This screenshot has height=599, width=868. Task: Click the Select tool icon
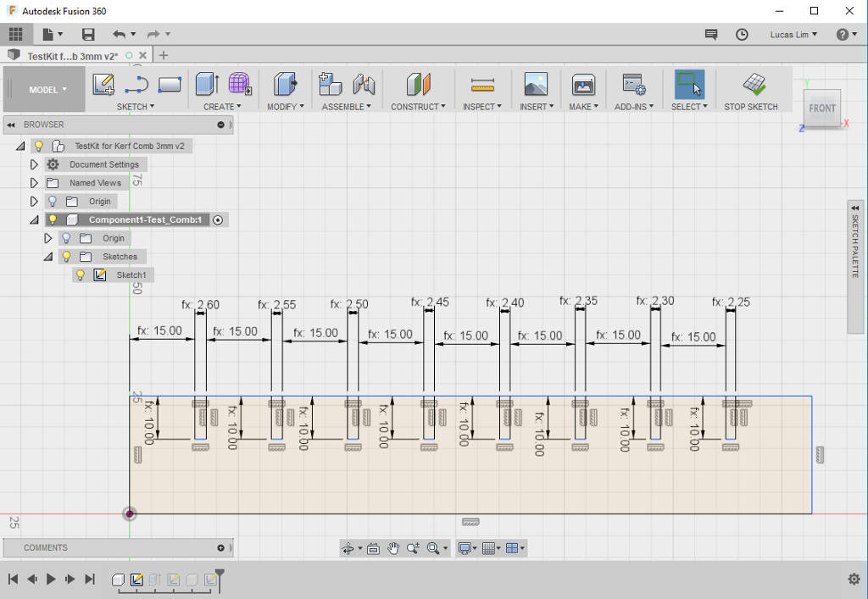(x=689, y=84)
